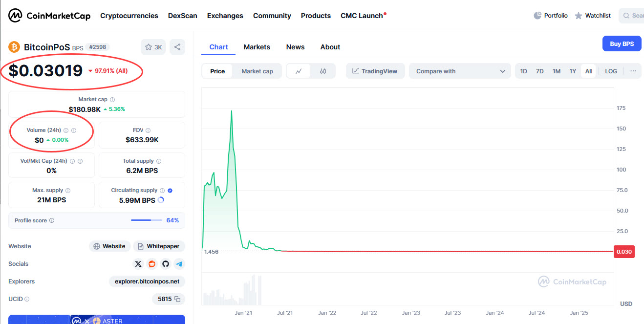
Task: Click the Profile score info icon
Action: [52, 220]
